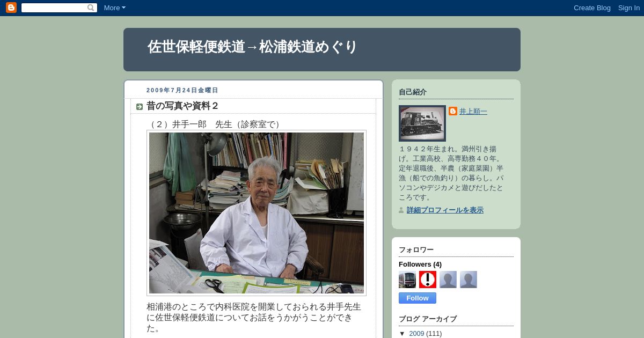Open the doctor's photo in the post

[257, 213]
